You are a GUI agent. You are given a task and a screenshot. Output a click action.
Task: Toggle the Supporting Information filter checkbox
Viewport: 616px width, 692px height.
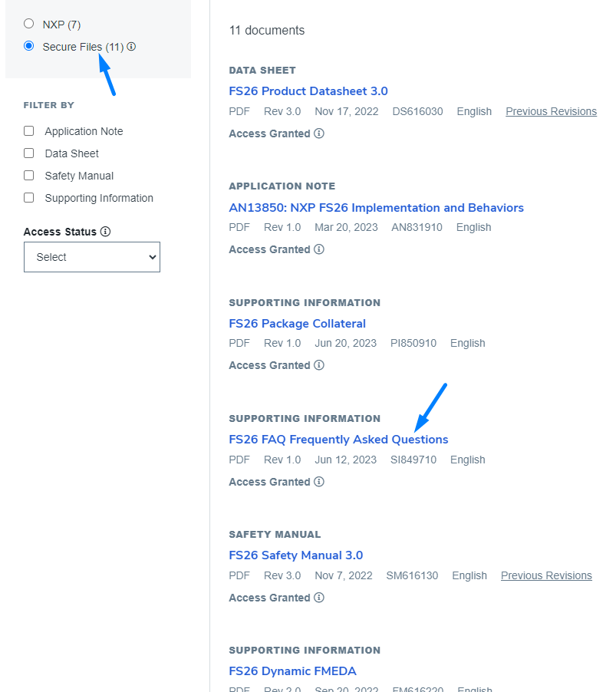tap(29, 198)
